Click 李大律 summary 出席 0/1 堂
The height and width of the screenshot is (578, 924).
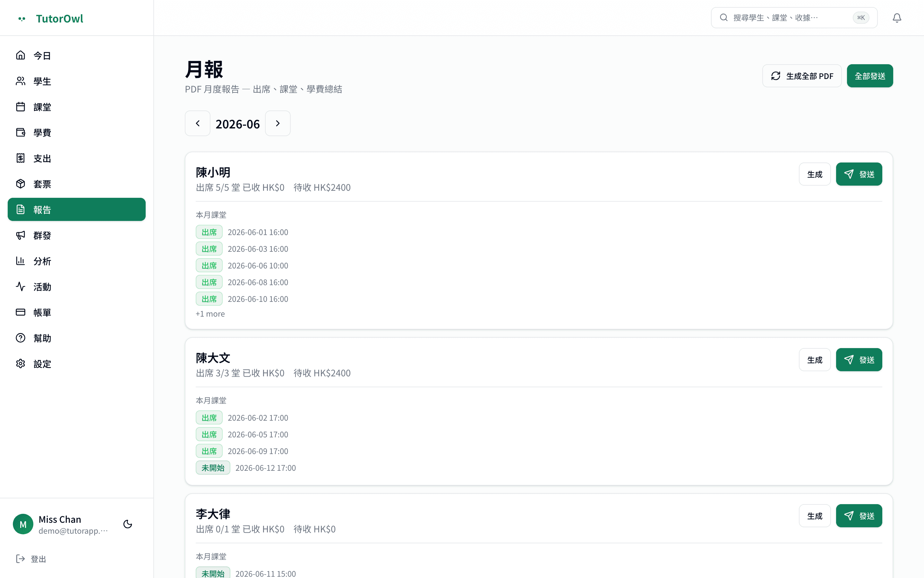[x=218, y=529]
